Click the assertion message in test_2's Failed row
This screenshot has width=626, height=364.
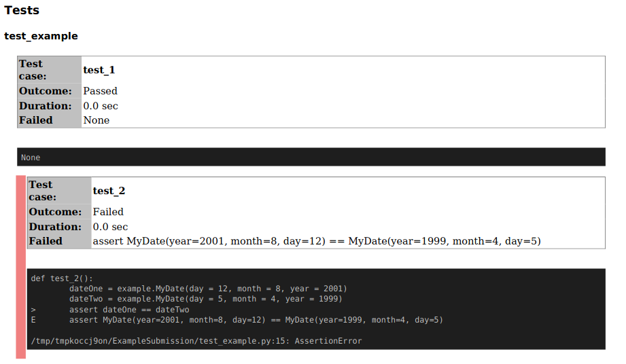(x=316, y=241)
